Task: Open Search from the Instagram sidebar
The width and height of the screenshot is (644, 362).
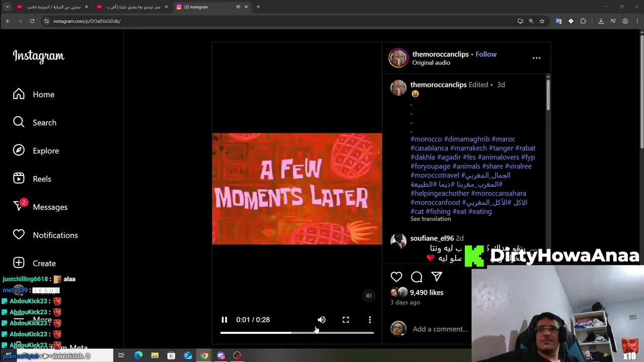Action: coord(35,123)
